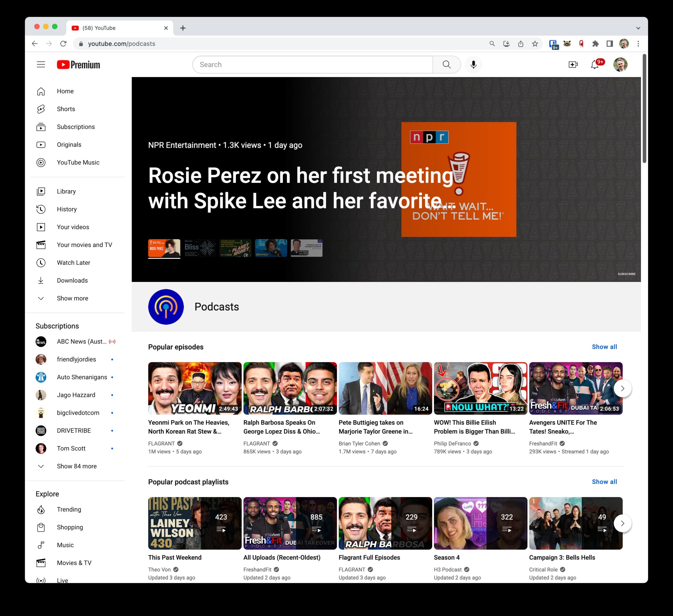Start voice search with microphone icon
This screenshot has width=673, height=616.
[473, 64]
